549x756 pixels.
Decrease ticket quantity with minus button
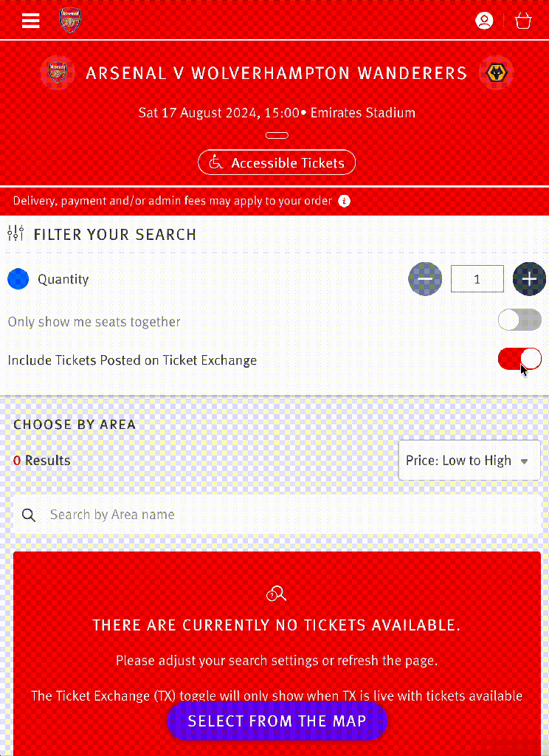425,279
